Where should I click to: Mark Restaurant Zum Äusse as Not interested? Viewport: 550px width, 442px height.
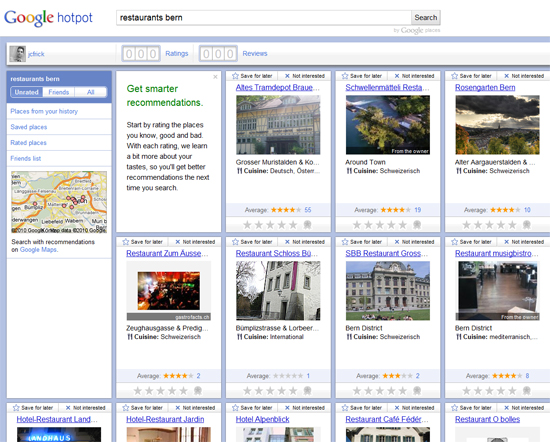195,242
